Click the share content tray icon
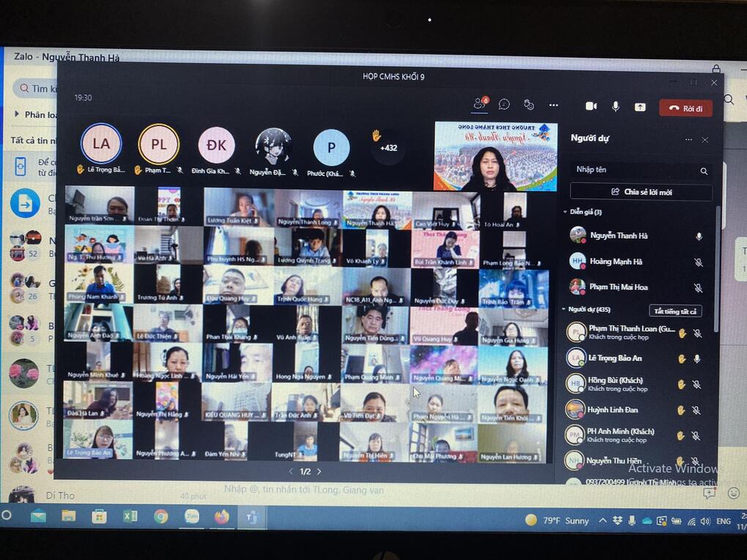 [640, 107]
